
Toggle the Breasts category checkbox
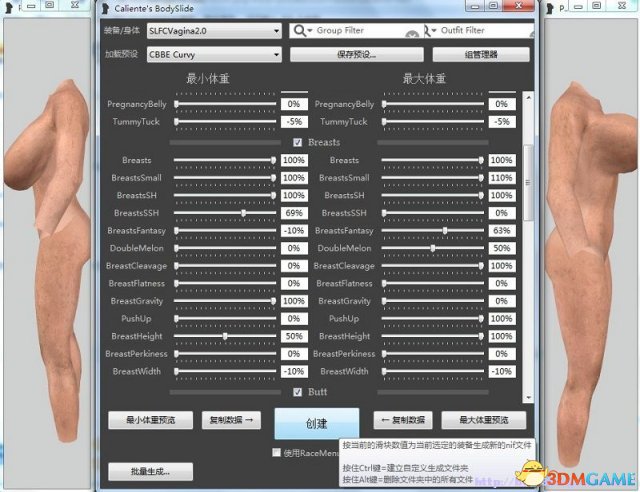click(298, 142)
